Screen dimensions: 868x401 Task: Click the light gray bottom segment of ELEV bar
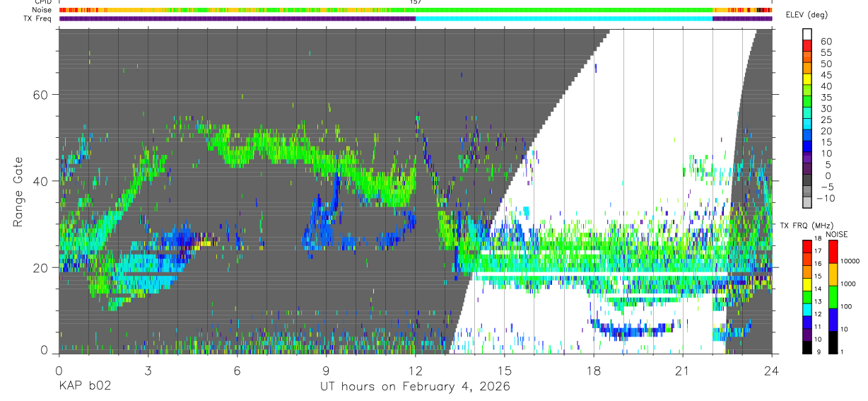(x=807, y=202)
